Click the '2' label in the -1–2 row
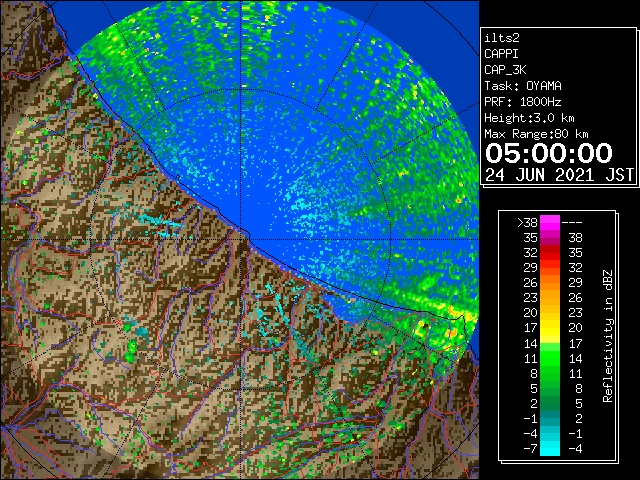This screenshot has width=640, height=480. pyautogui.click(x=579, y=418)
